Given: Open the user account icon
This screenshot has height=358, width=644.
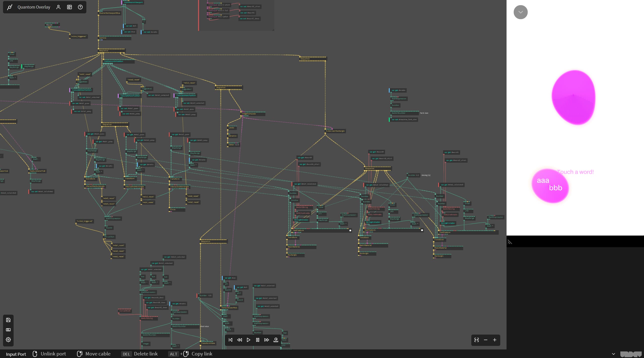Looking at the screenshot, I should (x=58, y=7).
